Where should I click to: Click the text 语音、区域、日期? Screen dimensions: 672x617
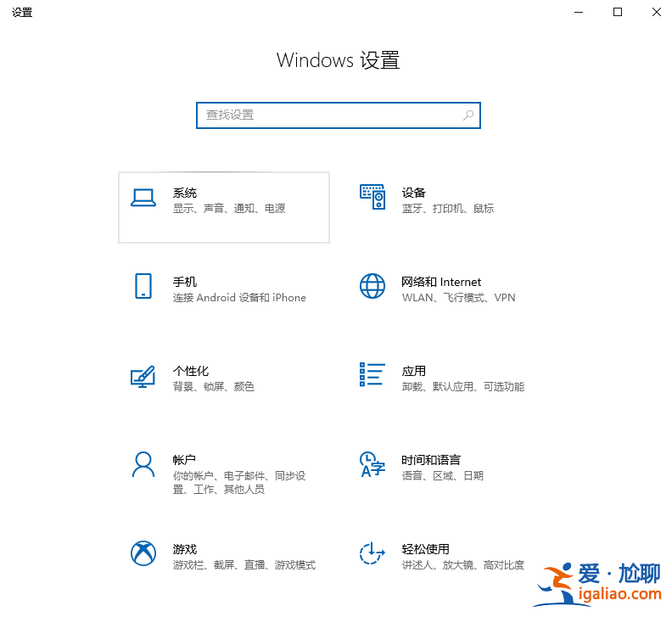tap(443, 476)
